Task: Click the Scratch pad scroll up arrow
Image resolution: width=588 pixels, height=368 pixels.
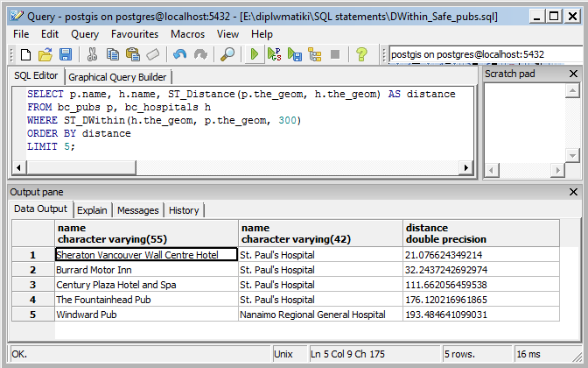Action: [572, 90]
